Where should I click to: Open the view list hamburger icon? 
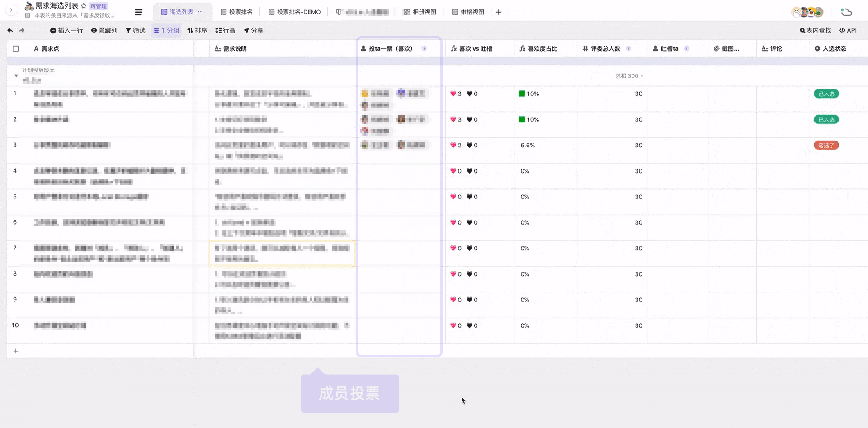point(138,12)
